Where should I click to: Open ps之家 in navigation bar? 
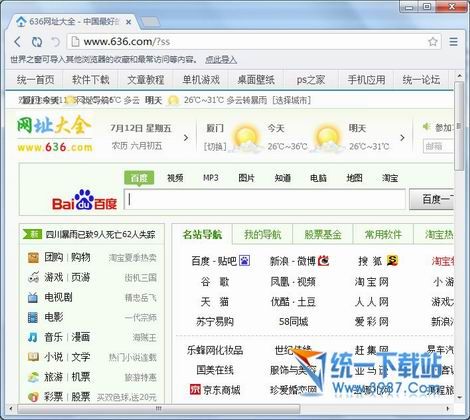click(311, 80)
